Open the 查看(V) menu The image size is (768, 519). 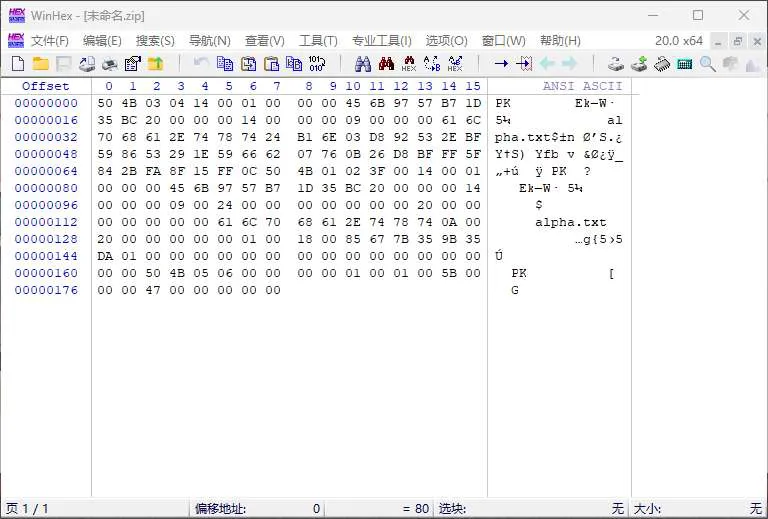click(264, 41)
